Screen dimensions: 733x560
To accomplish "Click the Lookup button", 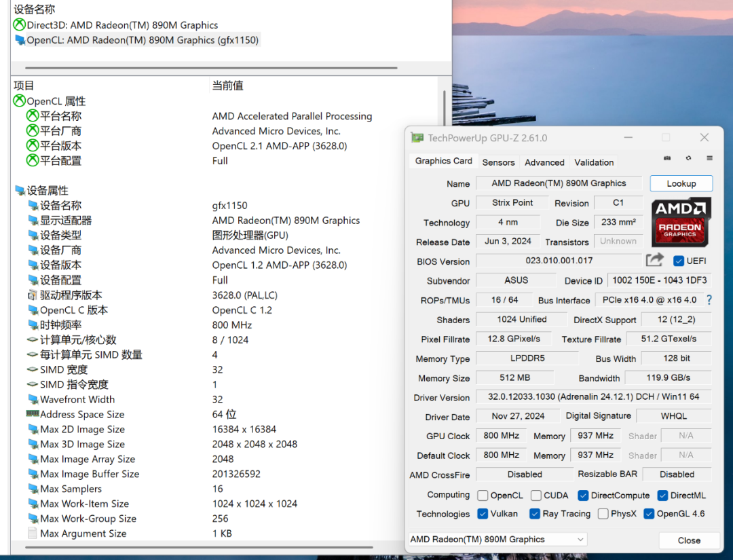I will coord(681,184).
